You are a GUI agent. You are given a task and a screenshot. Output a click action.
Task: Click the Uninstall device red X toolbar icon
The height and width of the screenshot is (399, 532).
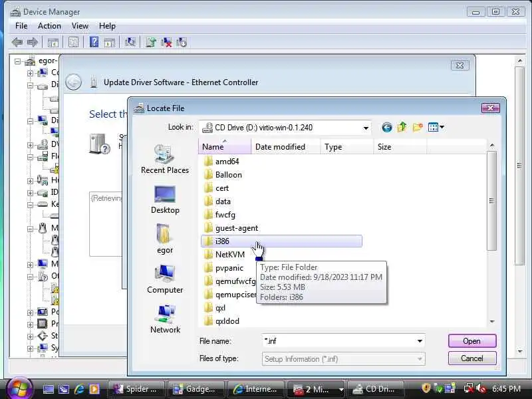(x=166, y=42)
